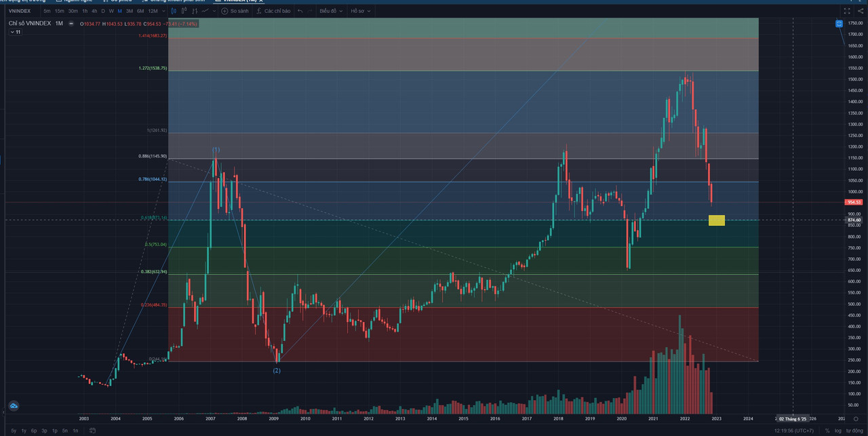
Task: Expand the 11 indicators legend chevron
Action: pos(15,32)
